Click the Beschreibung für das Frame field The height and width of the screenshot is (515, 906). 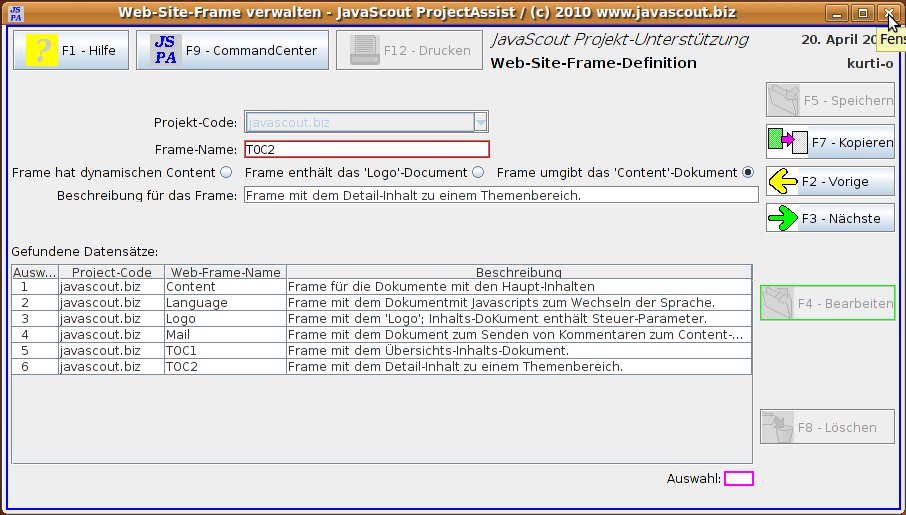[x=500, y=195]
